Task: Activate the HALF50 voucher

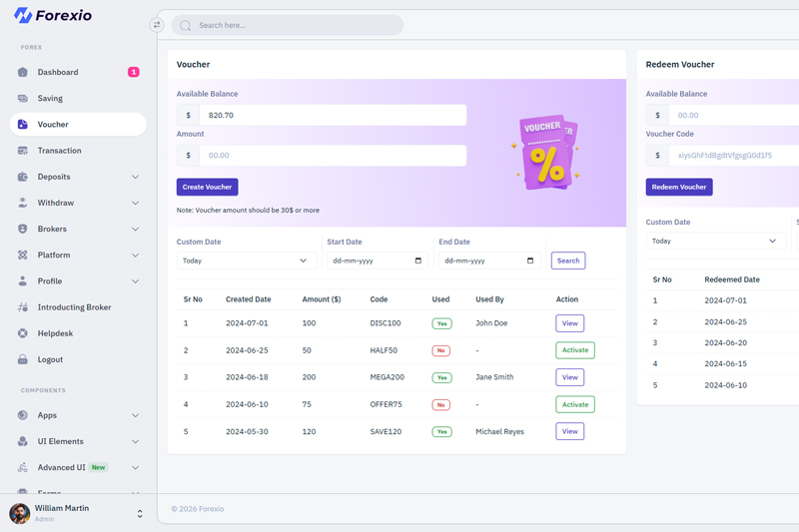Action: 574,350
